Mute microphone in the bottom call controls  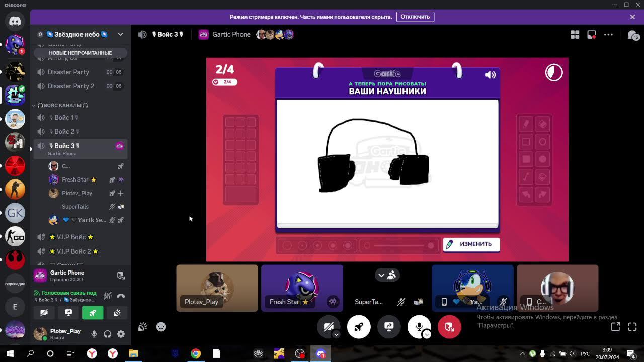pos(419,327)
